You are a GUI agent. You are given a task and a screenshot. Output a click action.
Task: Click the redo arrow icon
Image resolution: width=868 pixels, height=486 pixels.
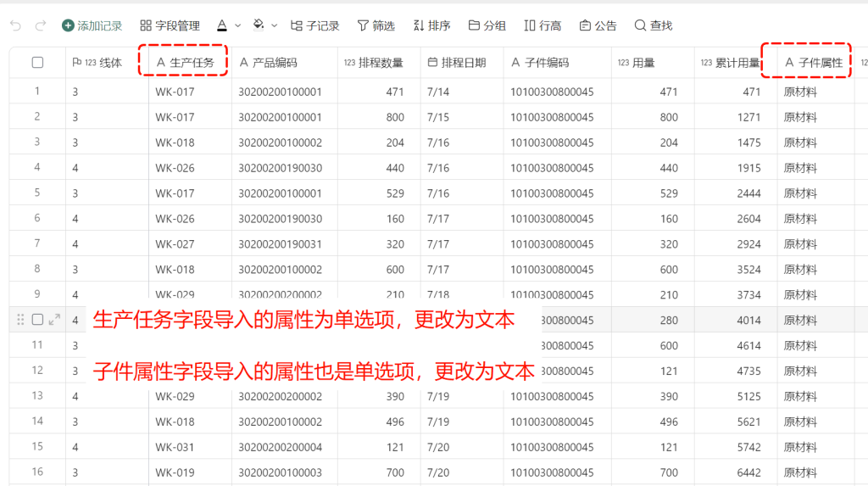coord(41,25)
